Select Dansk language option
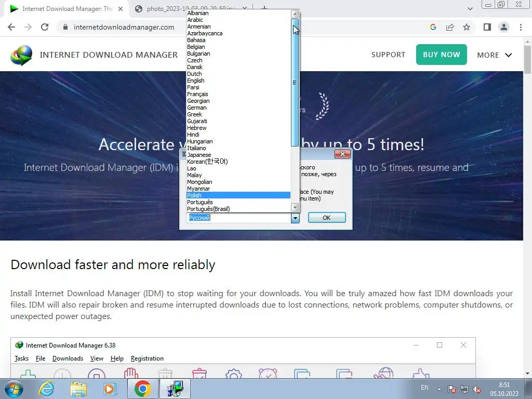 [238, 67]
